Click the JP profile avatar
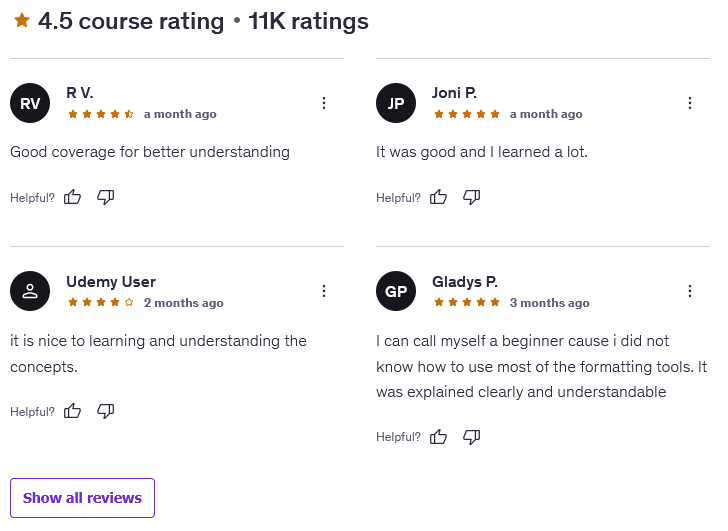This screenshot has width=728, height=531. pyautogui.click(x=396, y=103)
